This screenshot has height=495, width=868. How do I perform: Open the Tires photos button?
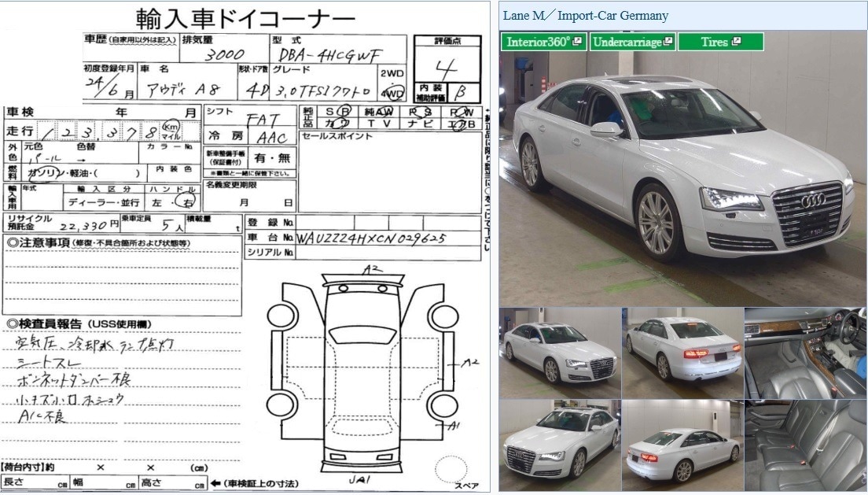click(715, 42)
